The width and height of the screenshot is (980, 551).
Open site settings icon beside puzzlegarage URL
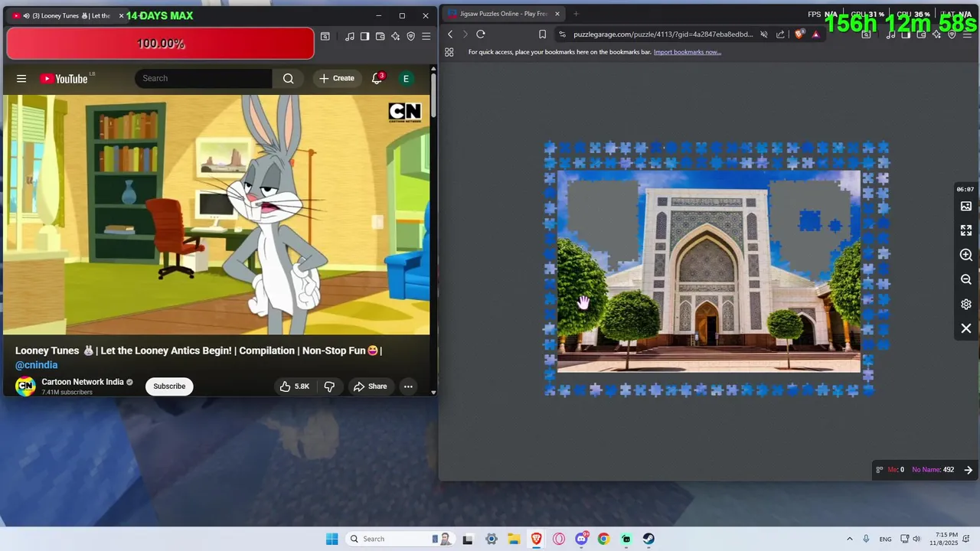563,34
